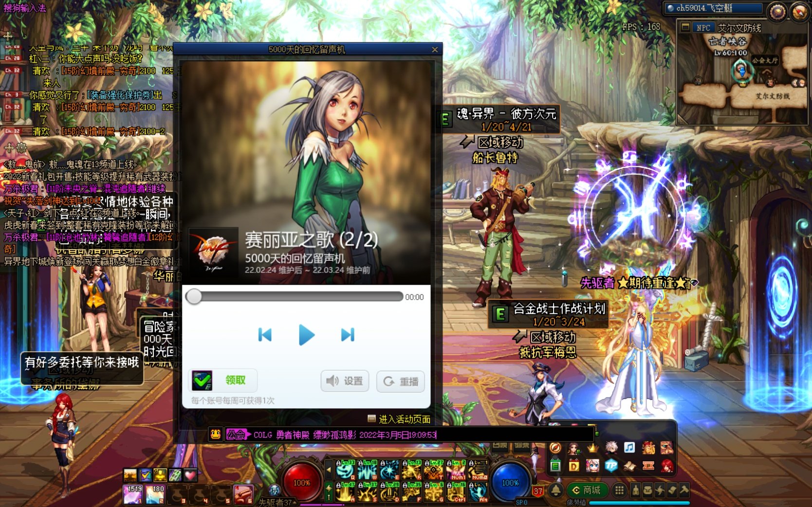Click the W hotkey skill slot

pyautogui.click(x=368, y=470)
